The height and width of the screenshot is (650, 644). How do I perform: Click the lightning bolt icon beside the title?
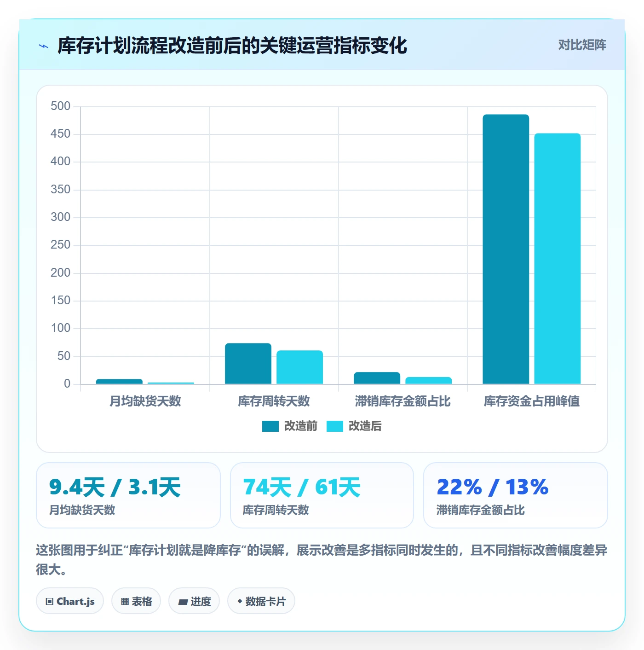pos(44,46)
